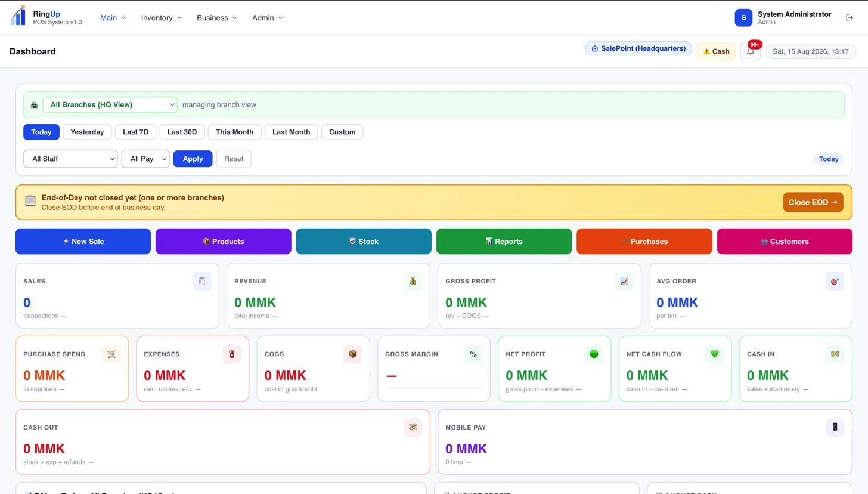Open the Stock shortcut

click(364, 242)
